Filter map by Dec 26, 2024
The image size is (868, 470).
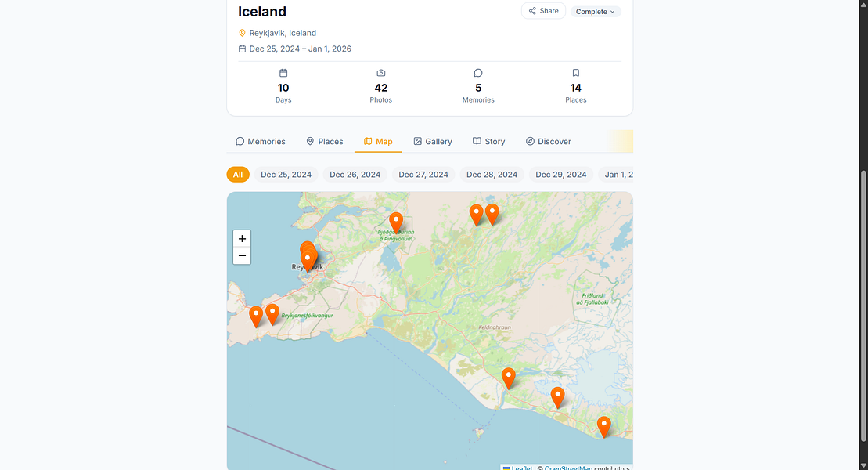tap(355, 175)
